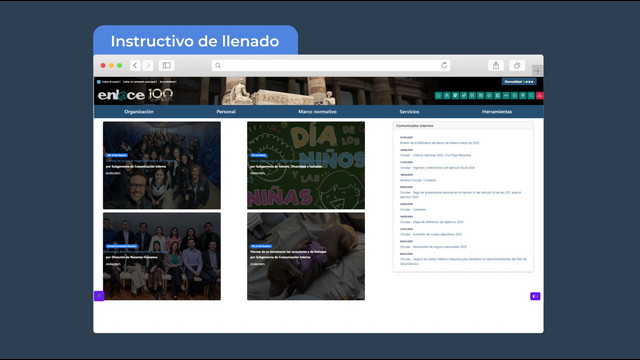Toggle the purple switch at bottom right
The width and height of the screenshot is (640, 360).
(535, 296)
